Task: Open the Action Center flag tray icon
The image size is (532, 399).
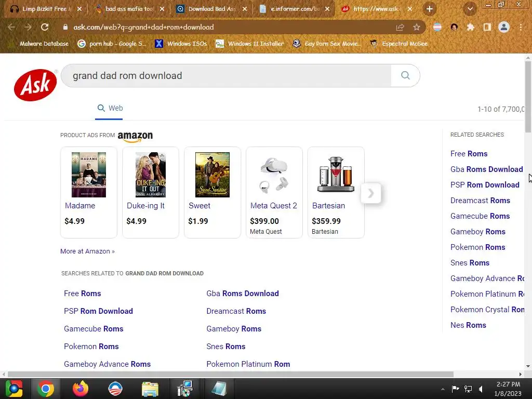Action: 455,389
